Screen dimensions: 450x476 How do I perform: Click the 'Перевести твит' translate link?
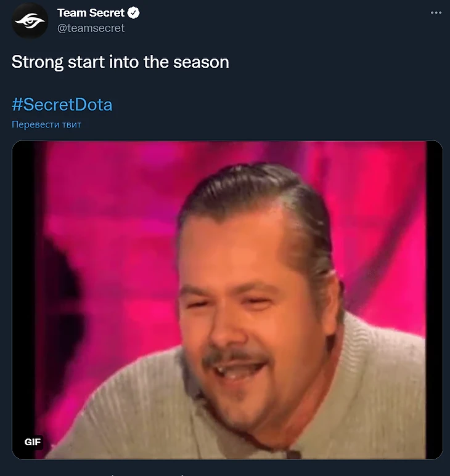pyautogui.click(x=46, y=124)
